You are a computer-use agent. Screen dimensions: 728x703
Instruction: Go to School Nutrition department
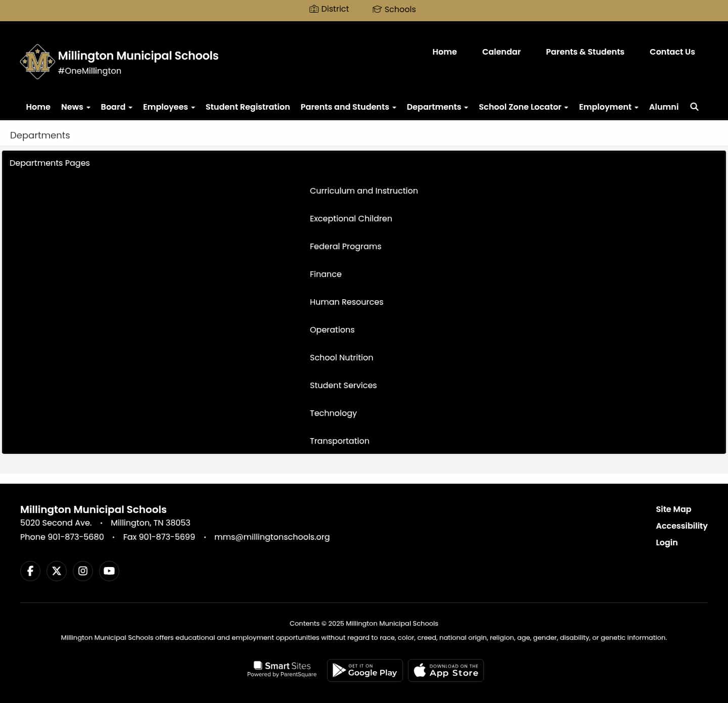click(342, 357)
